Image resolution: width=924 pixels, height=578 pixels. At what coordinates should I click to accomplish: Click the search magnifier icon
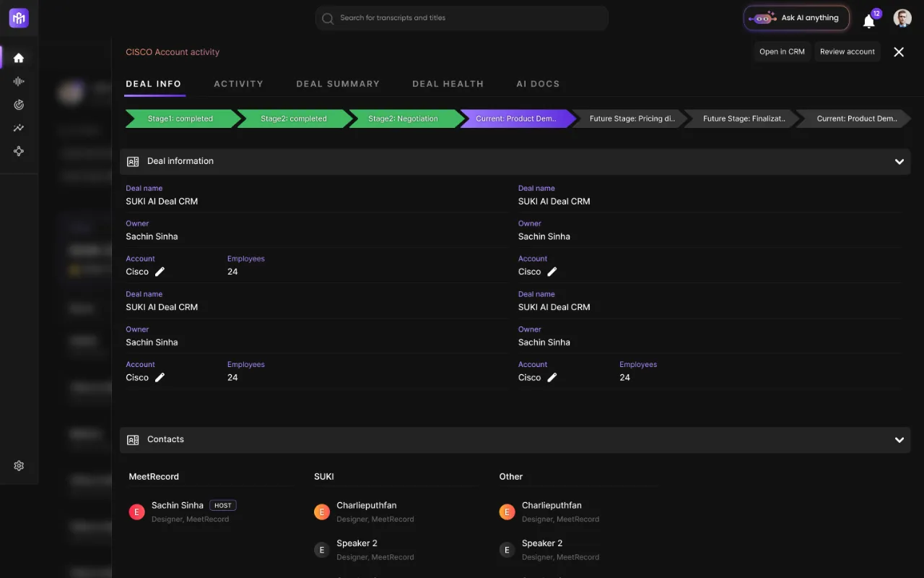(x=328, y=19)
